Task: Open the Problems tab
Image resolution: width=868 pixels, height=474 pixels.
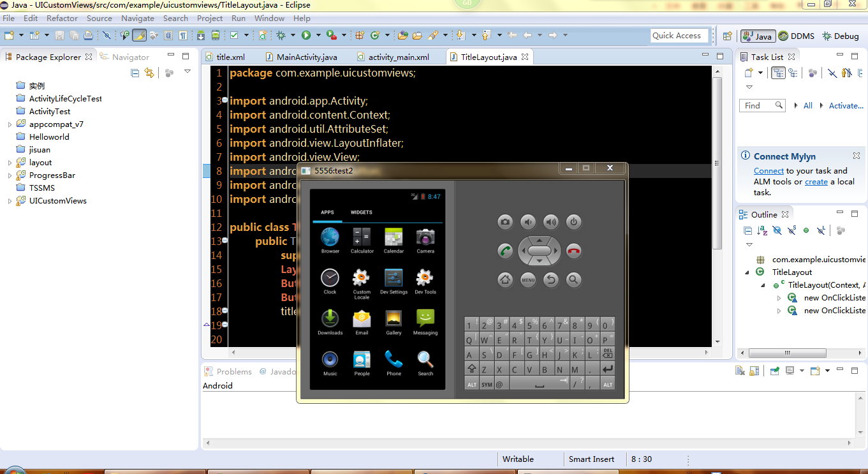Action: point(228,371)
